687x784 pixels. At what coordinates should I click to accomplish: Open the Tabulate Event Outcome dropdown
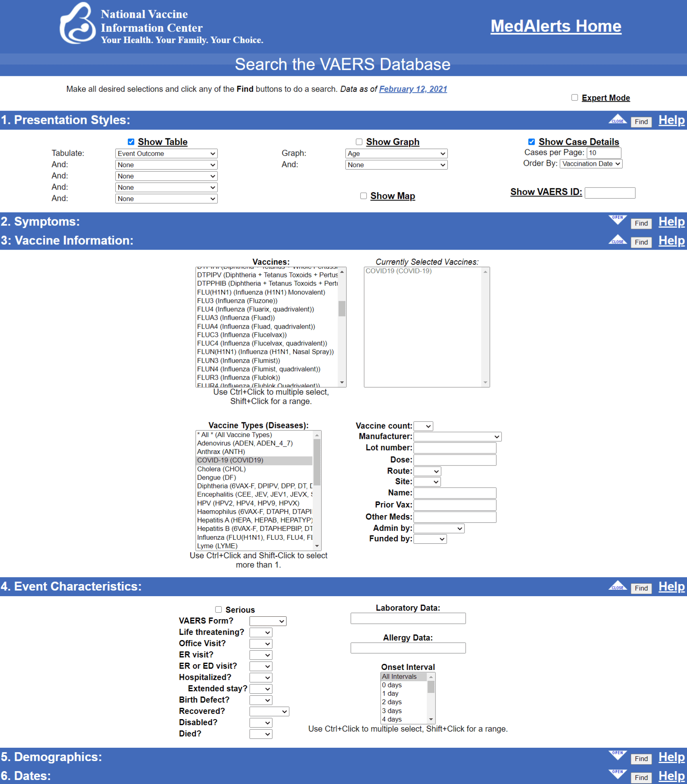[x=166, y=154]
